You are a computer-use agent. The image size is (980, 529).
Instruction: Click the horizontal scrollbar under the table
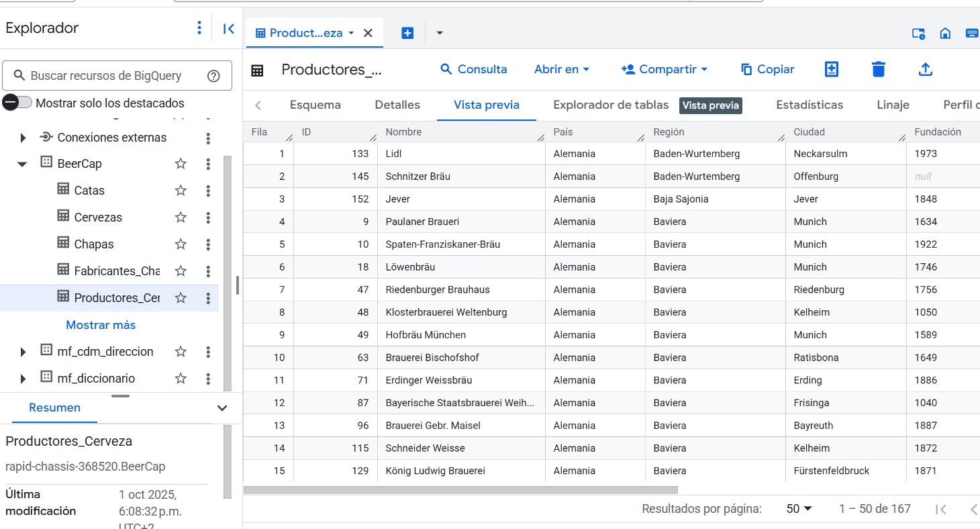[x=460, y=490]
